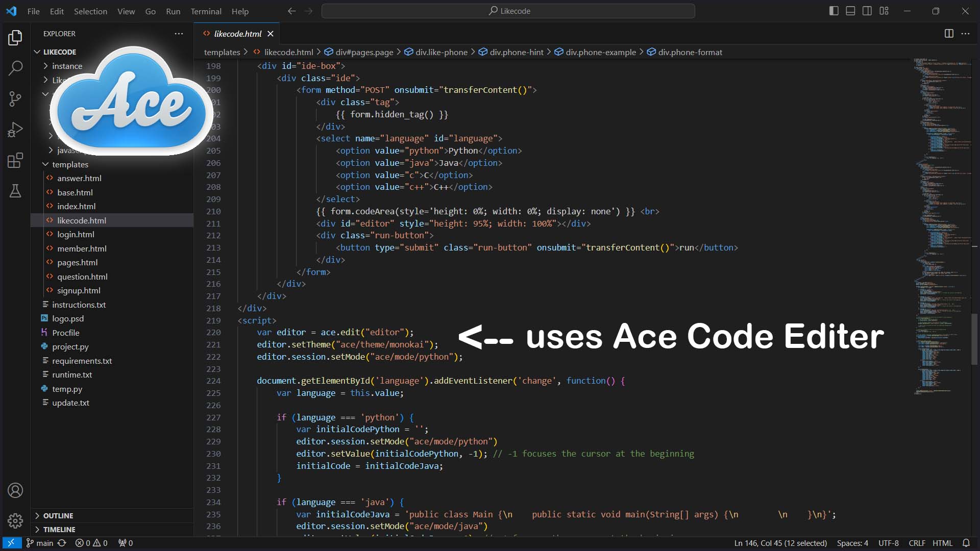Open div.phone-format breadcrumb dropdown
This screenshot has height=551, width=980.
pos(684,52)
